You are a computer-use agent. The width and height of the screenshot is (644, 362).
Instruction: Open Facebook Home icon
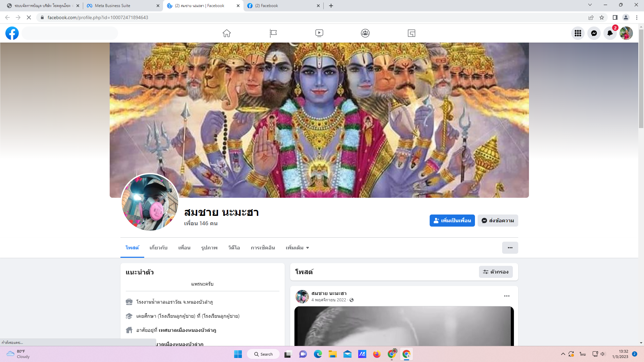(227, 33)
